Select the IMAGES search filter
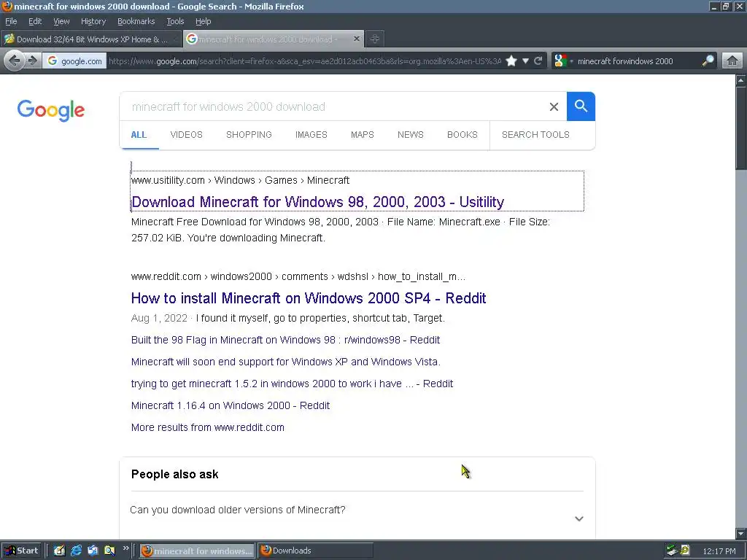This screenshot has height=560, width=747. (x=311, y=135)
